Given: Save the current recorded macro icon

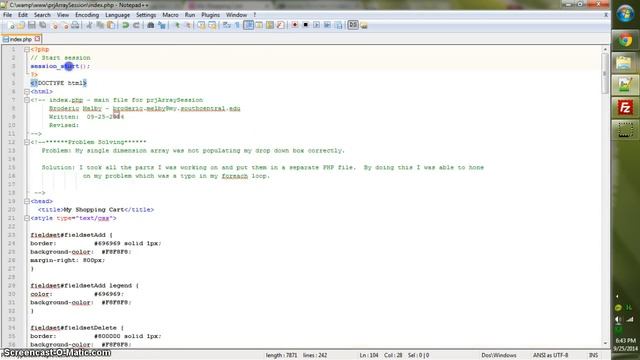Looking at the screenshot, I should tap(338, 25).
